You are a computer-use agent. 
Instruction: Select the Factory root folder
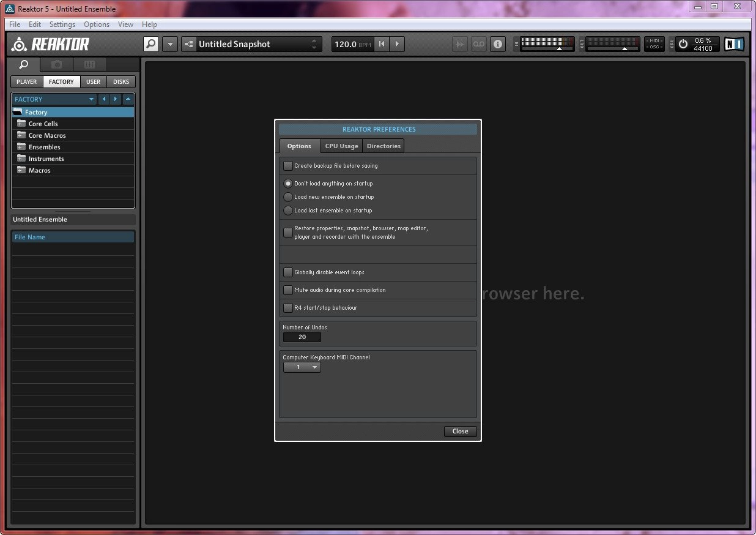tap(73, 112)
